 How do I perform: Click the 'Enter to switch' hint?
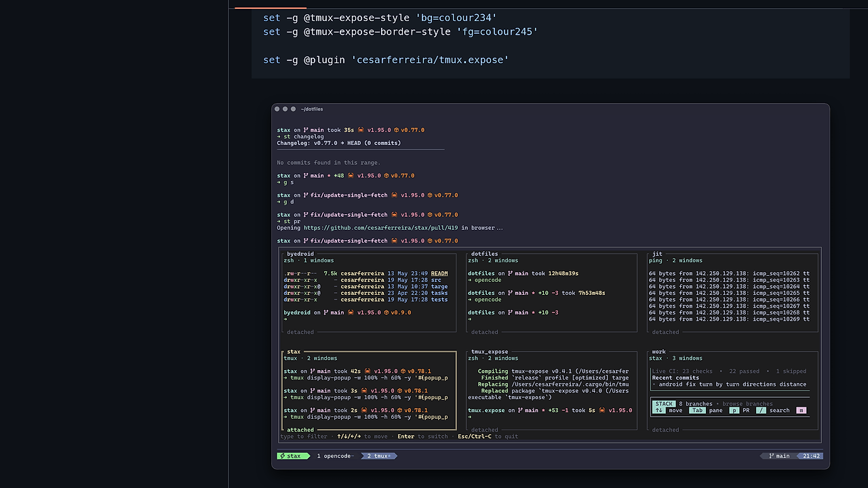422,436
